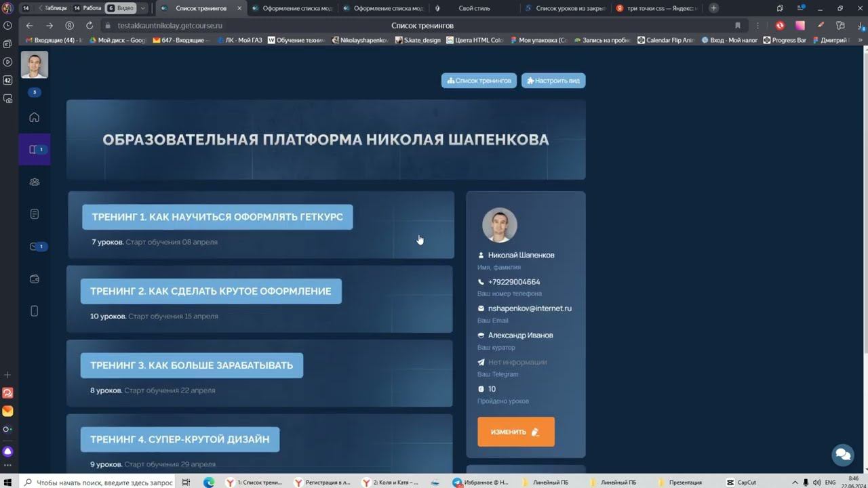Click the profile avatar in sidebar
Image resolution: width=868 pixels, height=488 pixels.
tap(35, 64)
